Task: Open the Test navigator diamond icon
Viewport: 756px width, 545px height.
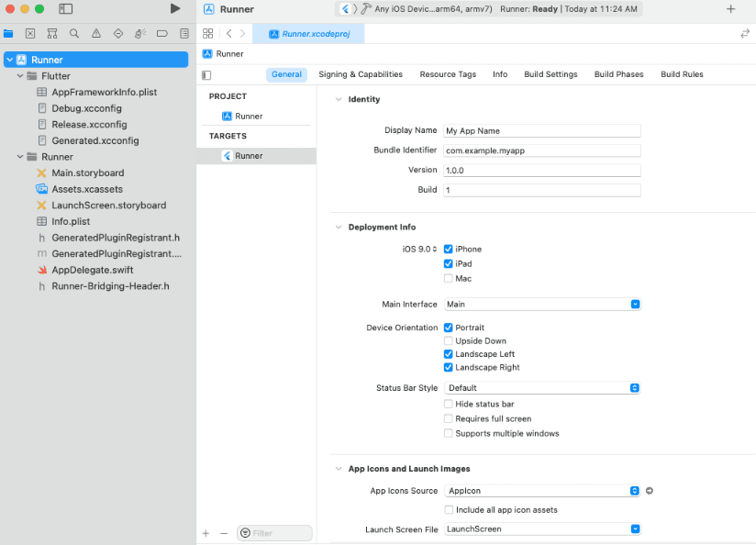Action: [x=118, y=33]
